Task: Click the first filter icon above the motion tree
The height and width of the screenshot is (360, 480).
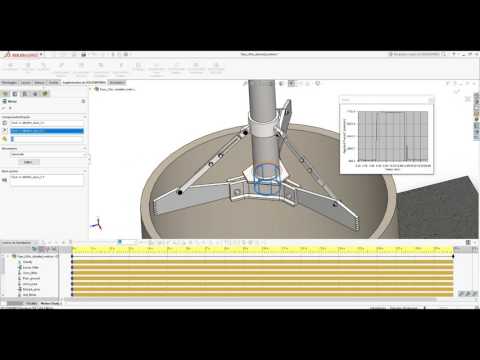Action: pyautogui.click(x=34, y=249)
